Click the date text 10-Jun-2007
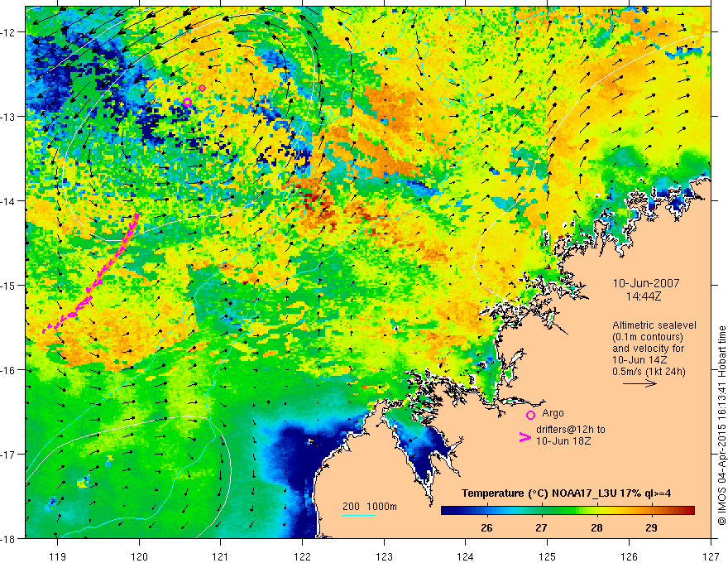The width and height of the screenshot is (728, 563). coord(646,283)
